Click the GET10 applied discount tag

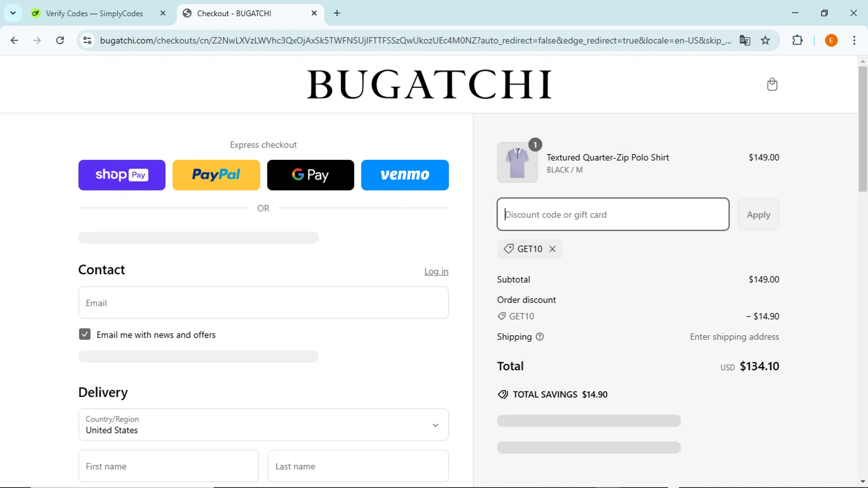point(529,249)
